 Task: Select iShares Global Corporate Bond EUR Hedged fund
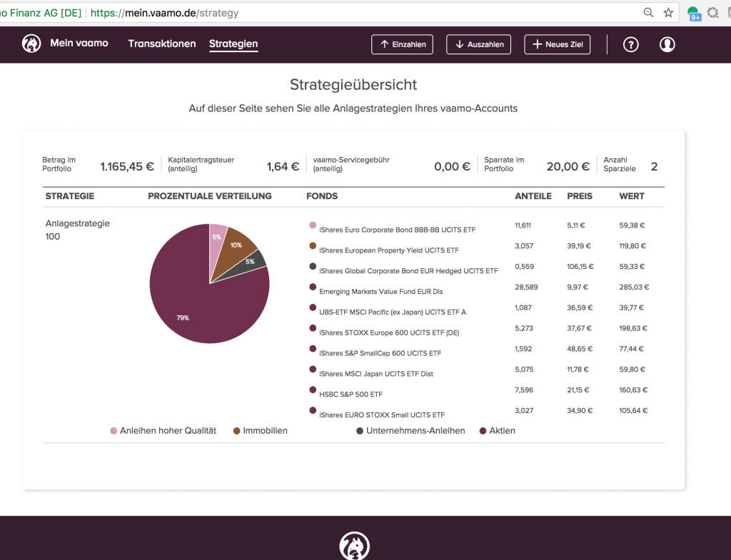(x=408, y=270)
